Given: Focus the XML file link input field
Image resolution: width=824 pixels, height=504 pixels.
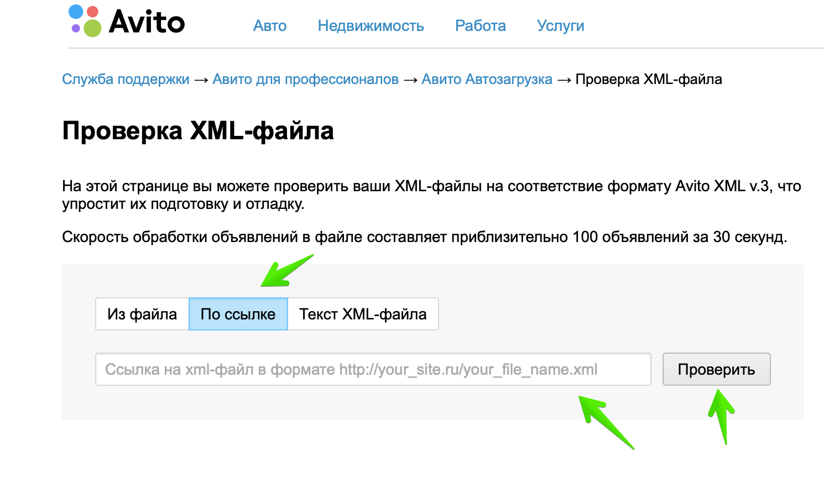Looking at the screenshot, I should point(373,369).
